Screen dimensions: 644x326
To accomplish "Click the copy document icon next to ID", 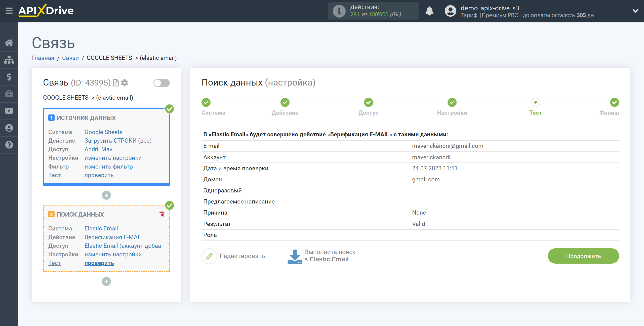I will point(116,83).
